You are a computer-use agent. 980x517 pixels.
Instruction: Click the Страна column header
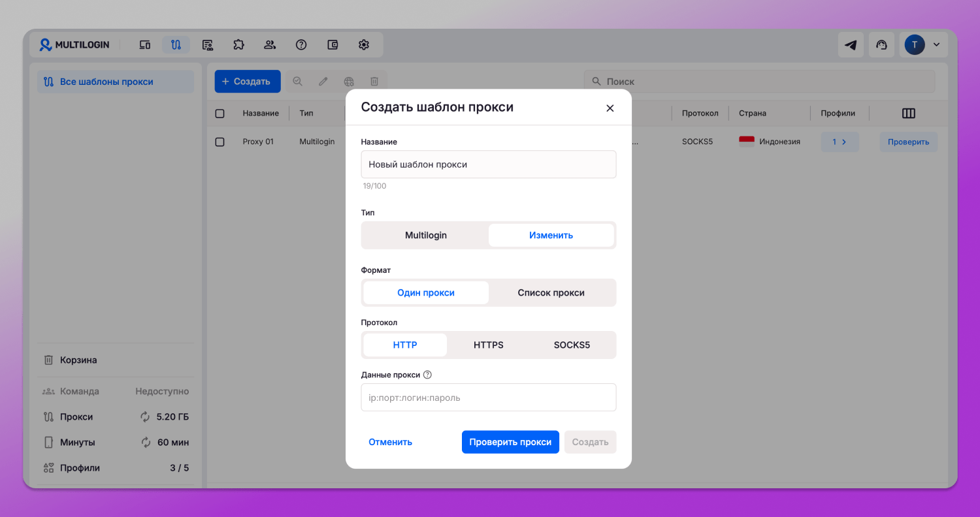point(753,114)
